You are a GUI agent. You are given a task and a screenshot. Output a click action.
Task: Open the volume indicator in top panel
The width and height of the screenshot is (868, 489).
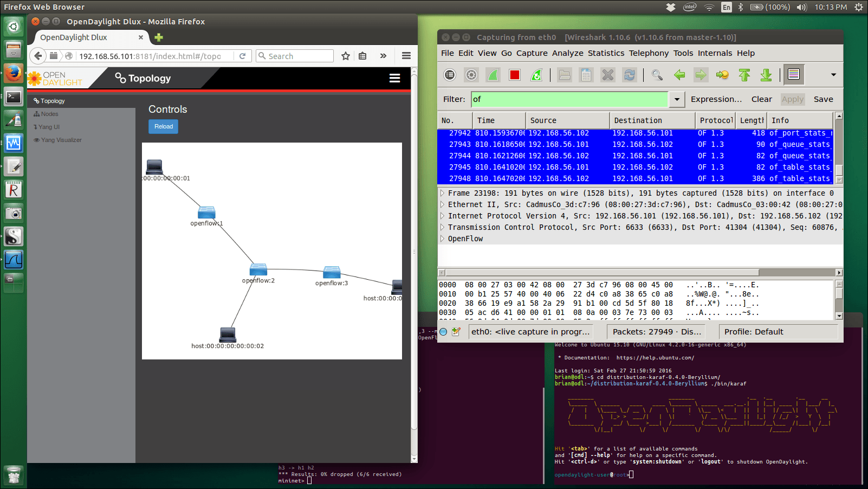coord(802,7)
